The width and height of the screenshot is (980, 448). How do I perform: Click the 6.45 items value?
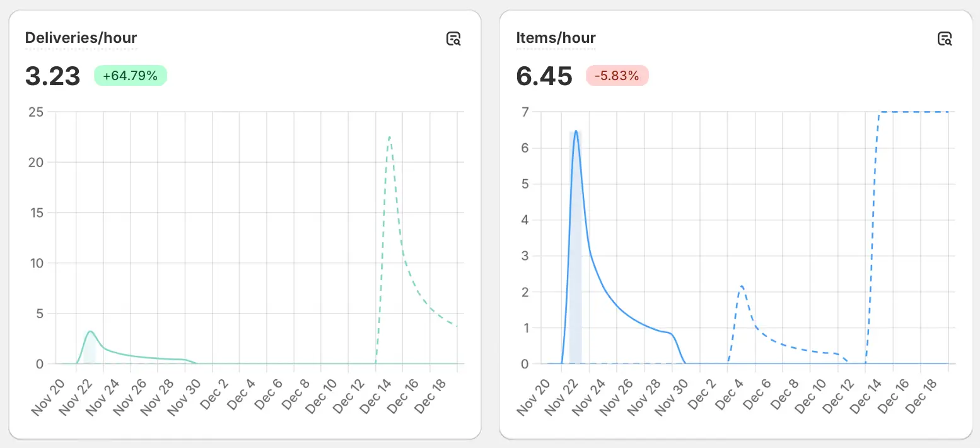(x=544, y=76)
